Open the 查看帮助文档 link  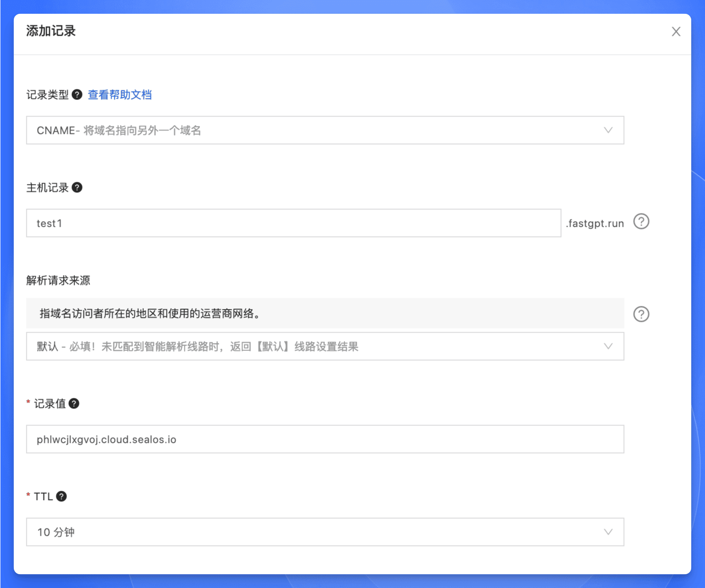120,95
